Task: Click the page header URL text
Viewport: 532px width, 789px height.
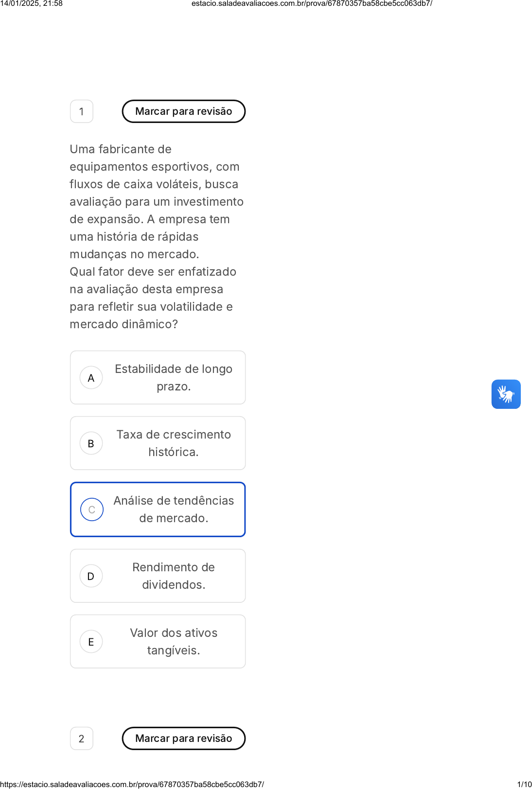Action: (312, 3)
